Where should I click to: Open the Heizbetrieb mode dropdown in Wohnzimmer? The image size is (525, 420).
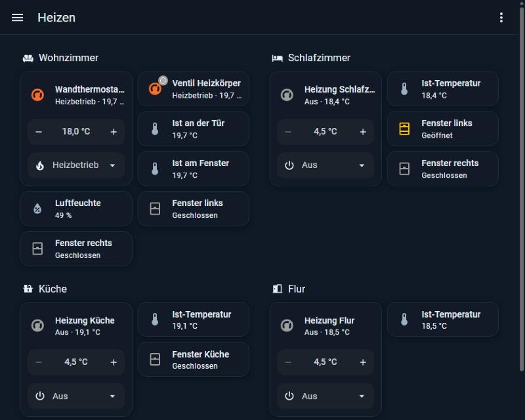click(76, 165)
